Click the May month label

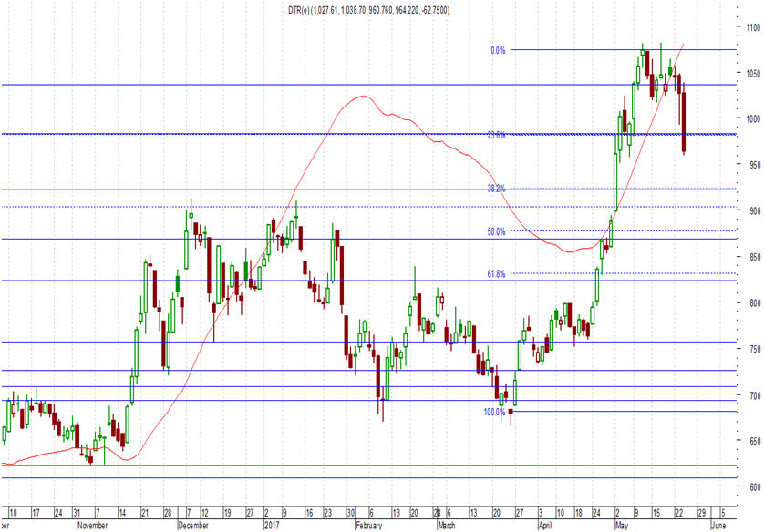(x=621, y=526)
